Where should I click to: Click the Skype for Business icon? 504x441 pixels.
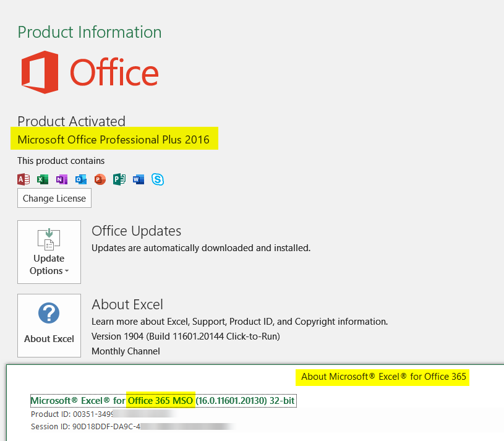tap(158, 179)
